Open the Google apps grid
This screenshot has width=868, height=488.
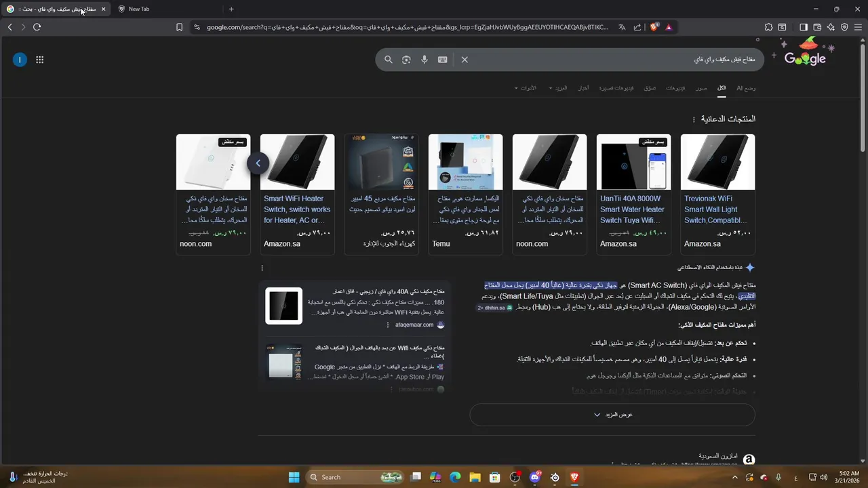click(x=39, y=60)
